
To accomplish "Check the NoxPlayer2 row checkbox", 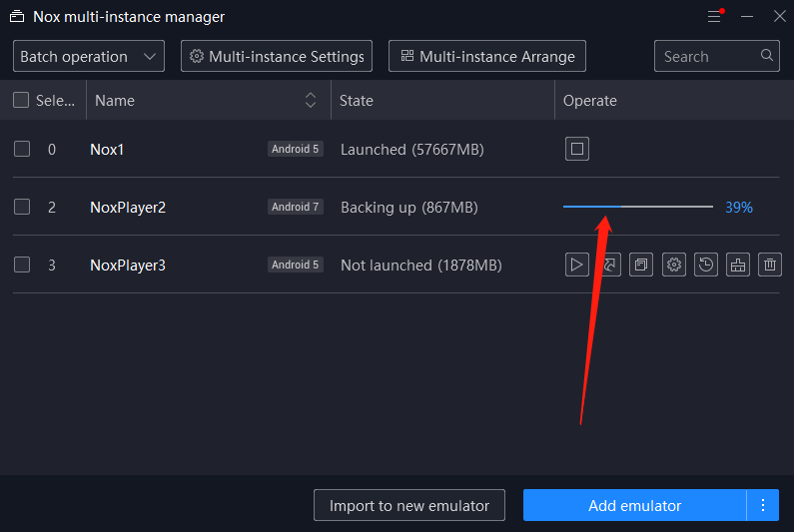I will coord(22,207).
